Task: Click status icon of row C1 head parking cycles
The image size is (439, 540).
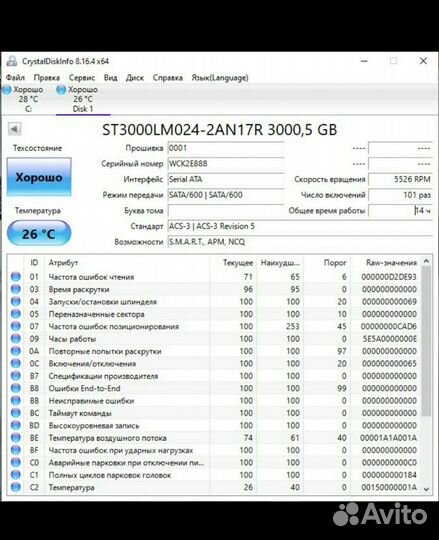Action: tap(15, 475)
